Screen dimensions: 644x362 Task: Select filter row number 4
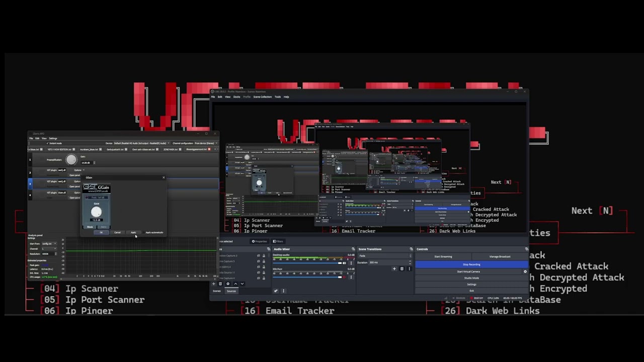pos(30,195)
